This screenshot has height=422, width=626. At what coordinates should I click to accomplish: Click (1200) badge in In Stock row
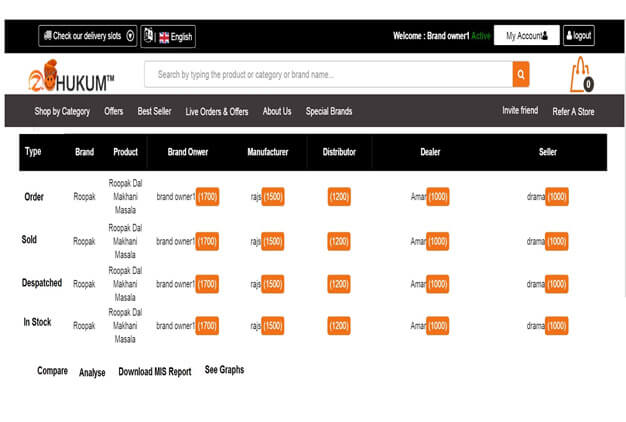(339, 326)
